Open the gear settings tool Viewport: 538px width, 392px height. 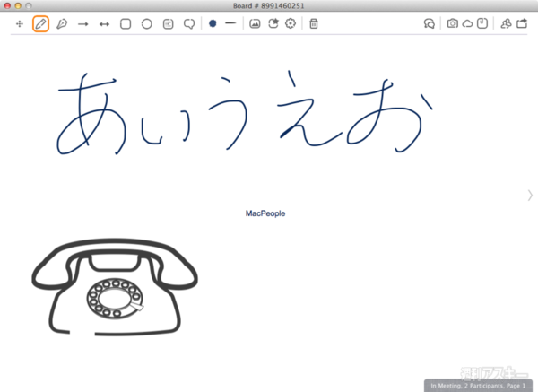point(291,23)
